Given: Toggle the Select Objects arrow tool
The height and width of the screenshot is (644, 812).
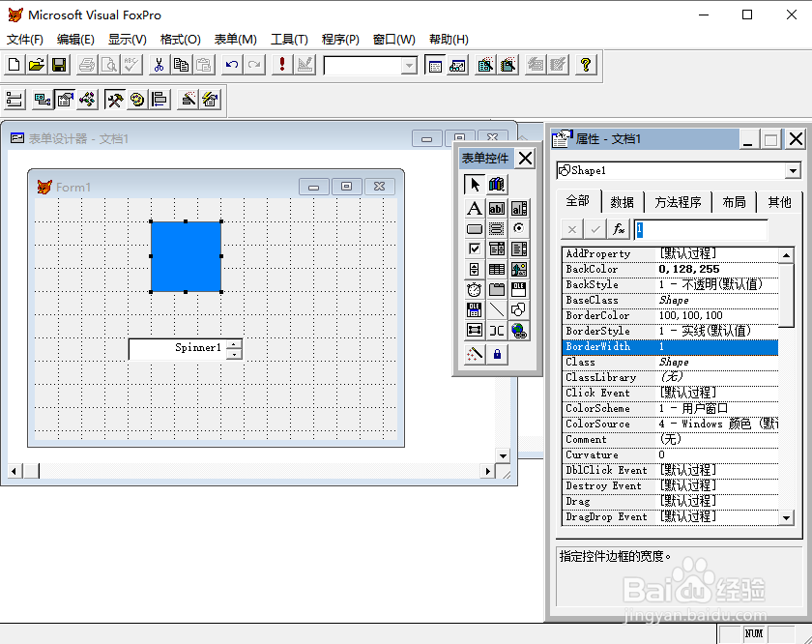Looking at the screenshot, I should [x=474, y=185].
